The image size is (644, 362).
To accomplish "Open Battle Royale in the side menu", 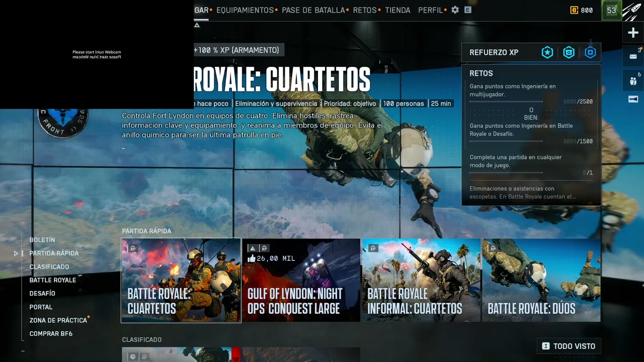I will 53,280.
